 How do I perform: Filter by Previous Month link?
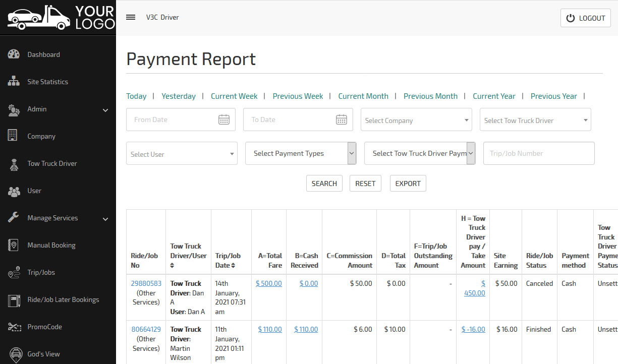pyautogui.click(x=430, y=96)
